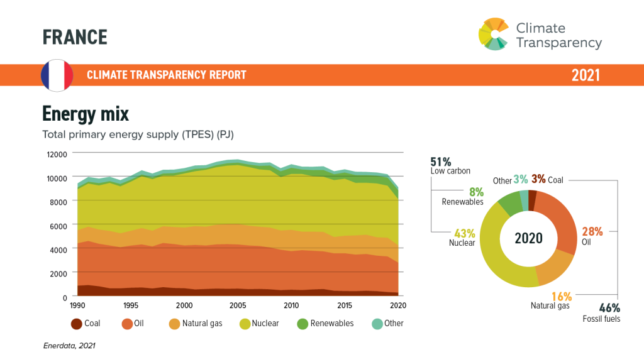
Task: Click the Climate Transparency Report banner title
Action: click(166, 75)
